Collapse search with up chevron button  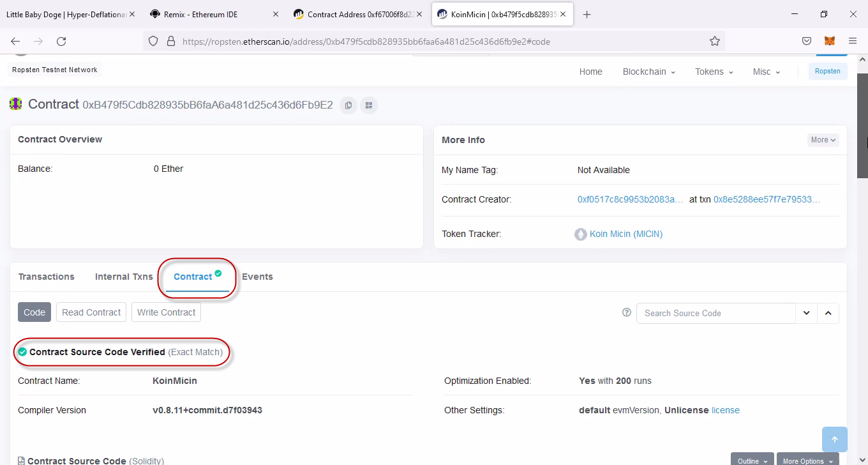(x=828, y=313)
